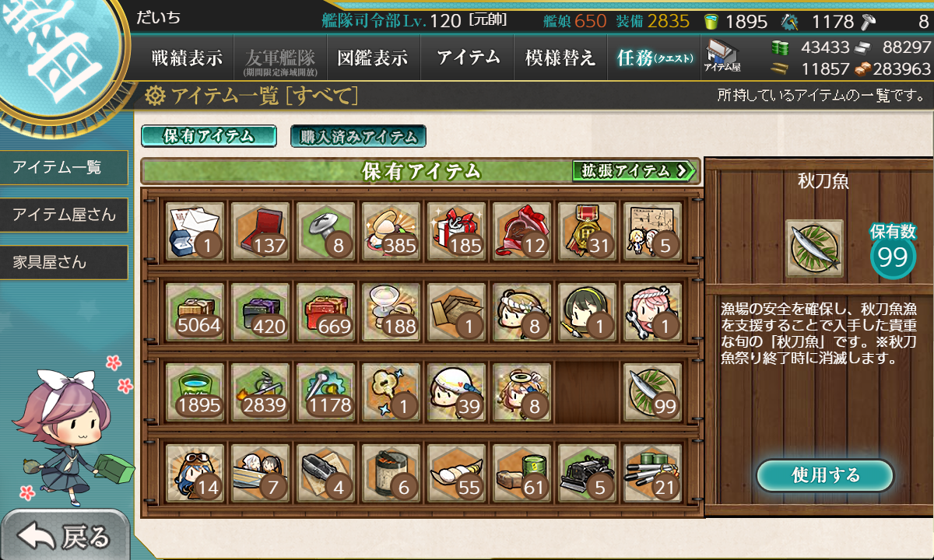Viewport: 934px width, 560px height.
Task: Open 任務 quest menu
Action: [654, 57]
